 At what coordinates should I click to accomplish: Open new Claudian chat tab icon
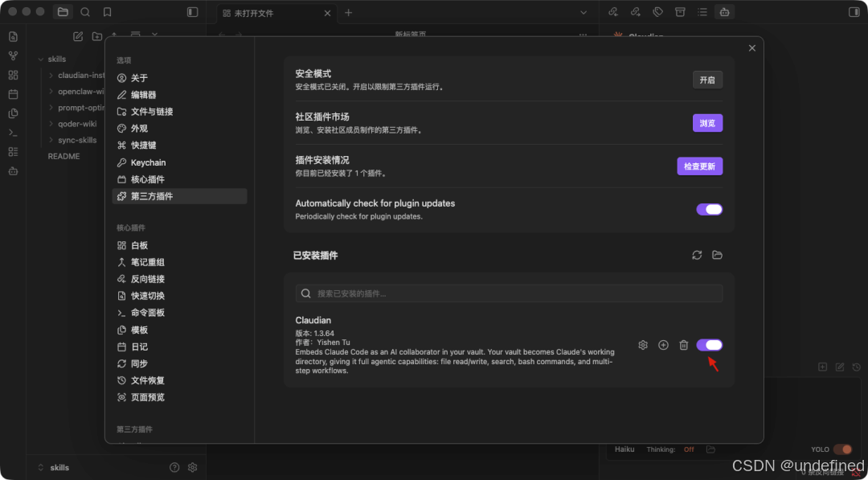pyautogui.click(x=823, y=367)
